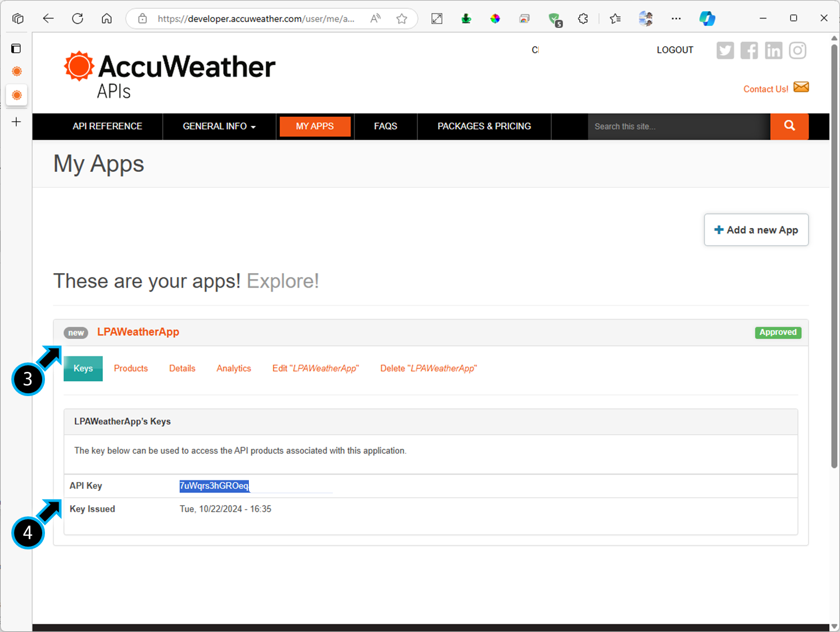Screen dimensions: 840x632
Task: Open the browser home page
Action: coord(107,19)
